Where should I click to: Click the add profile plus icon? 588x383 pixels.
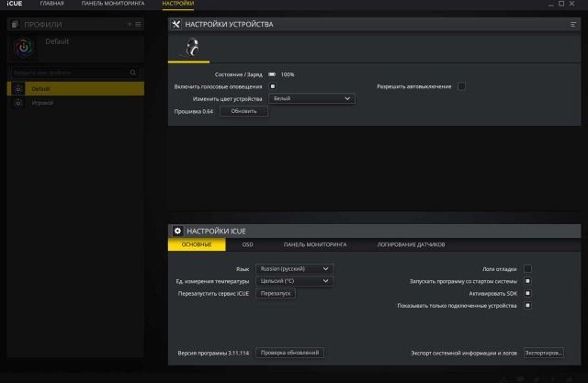click(x=130, y=24)
